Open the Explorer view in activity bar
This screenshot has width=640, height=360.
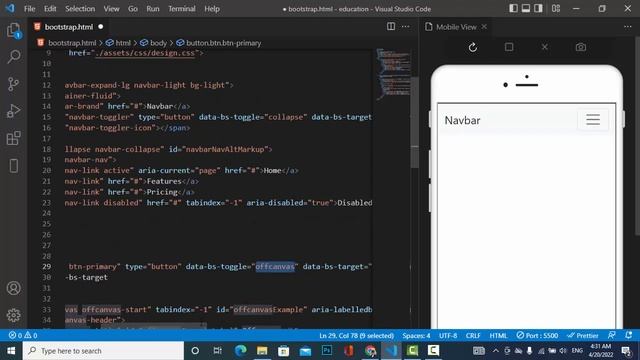[x=13, y=30]
